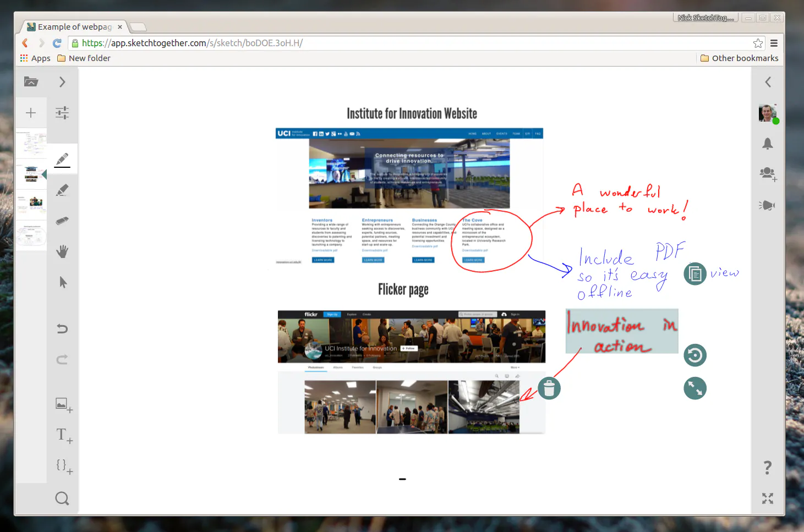
Task: Open the Example of webpage tab
Action: pyautogui.click(x=75, y=26)
